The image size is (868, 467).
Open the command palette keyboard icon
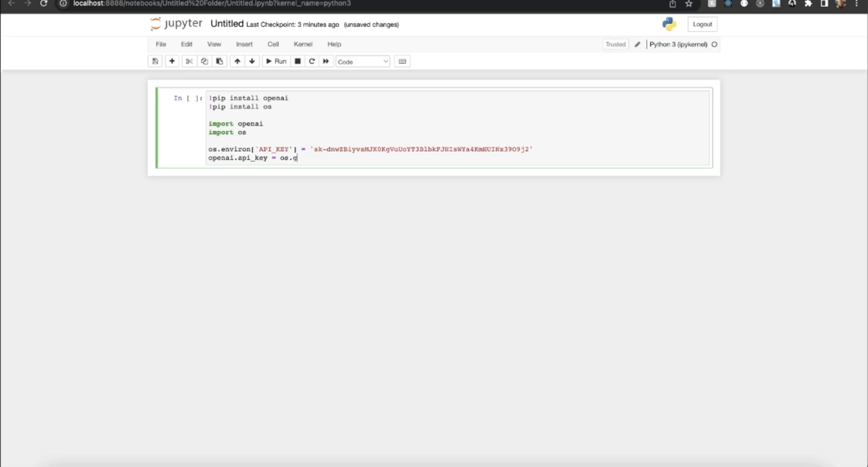tap(402, 61)
